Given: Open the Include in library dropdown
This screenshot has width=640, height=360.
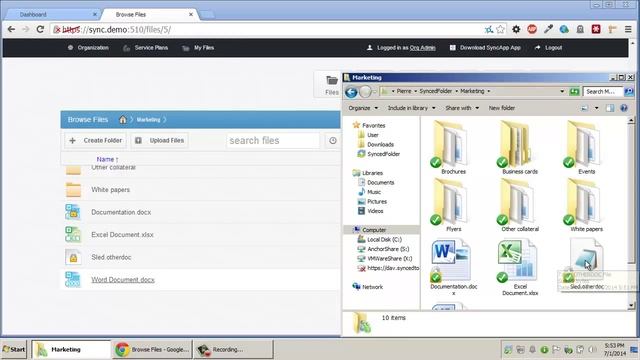Looking at the screenshot, I should (x=411, y=108).
